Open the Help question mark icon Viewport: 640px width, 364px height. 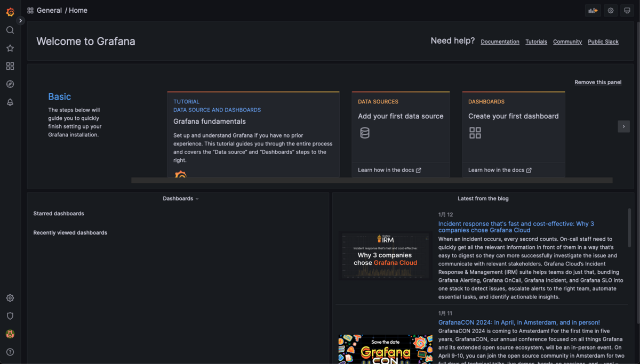point(10,352)
